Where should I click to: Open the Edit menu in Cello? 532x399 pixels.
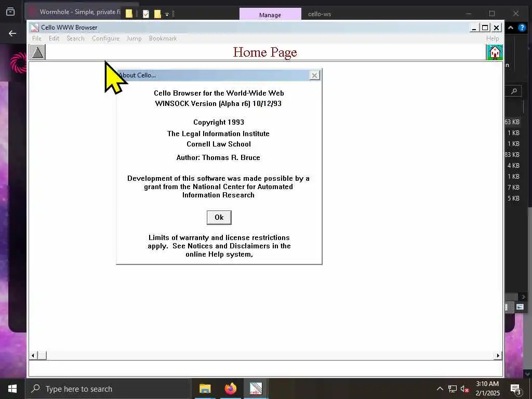(54, 38)
